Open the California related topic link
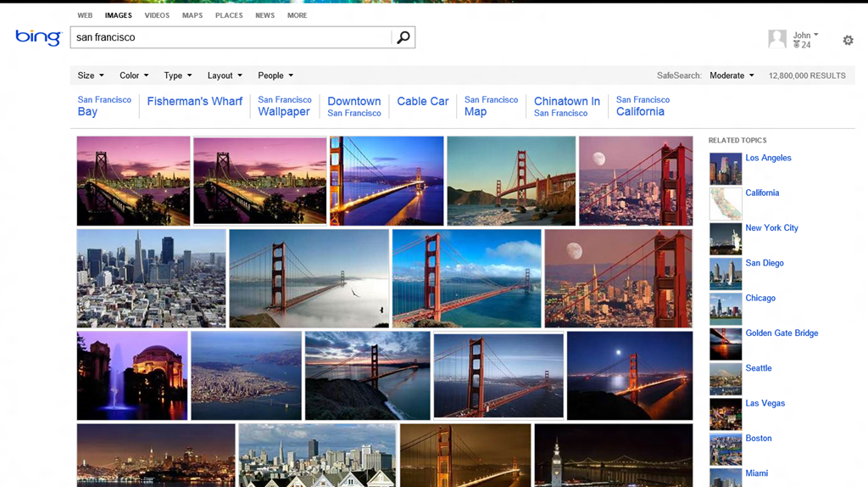 (x=762, y=193)
